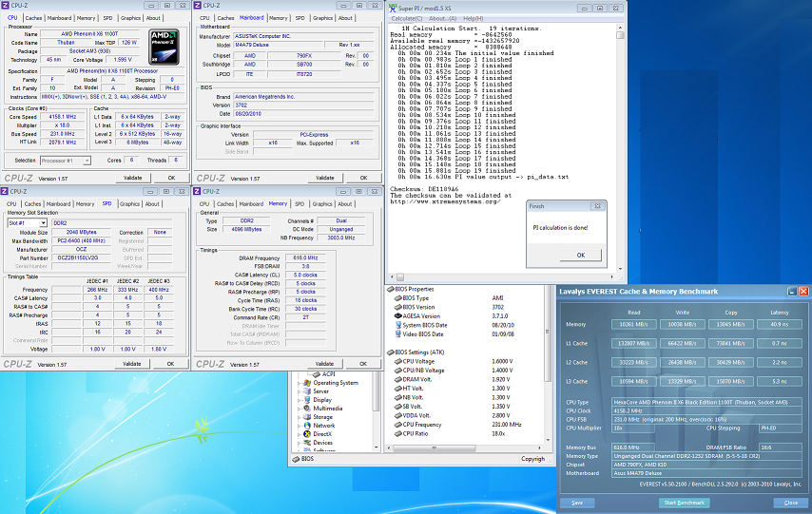Expand the DirectX tree node
This screenshot has height=514, width=812.
tap(299, 435)
